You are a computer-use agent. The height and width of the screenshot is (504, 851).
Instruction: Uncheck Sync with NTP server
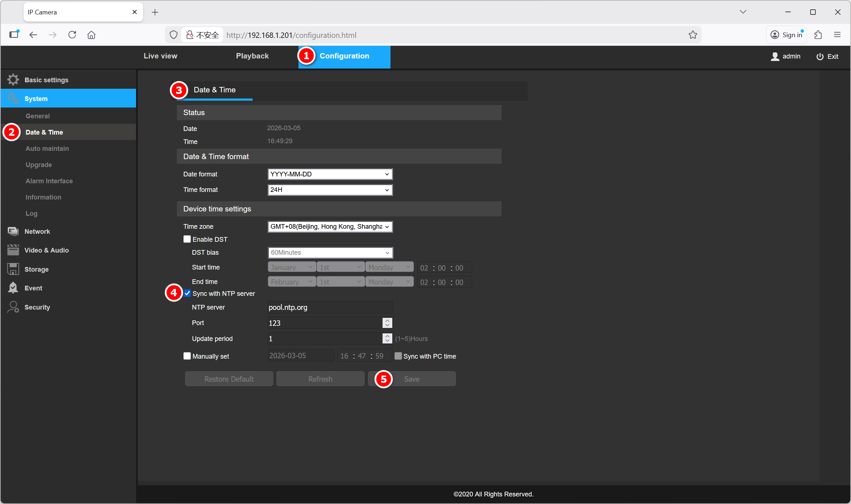(x=187, y=293)
